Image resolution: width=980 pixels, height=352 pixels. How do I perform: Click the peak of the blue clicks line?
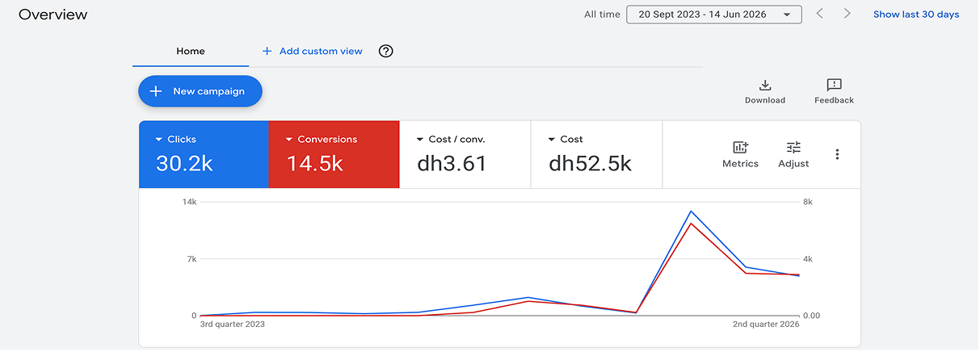pos(691,212)
